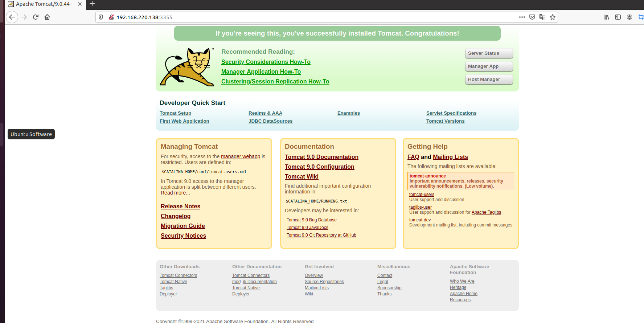Open the Tomcat Setup link
The width and height of the screenshot is (644, 323).
[x=175, y=113]
